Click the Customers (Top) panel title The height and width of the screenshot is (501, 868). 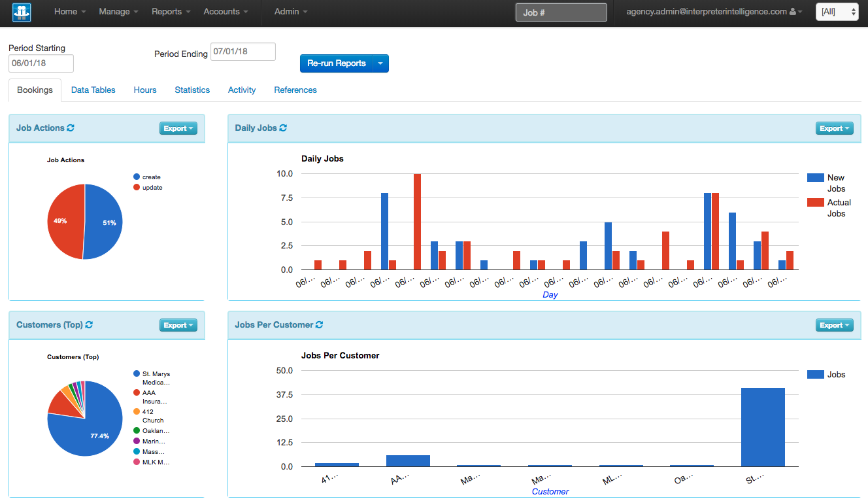(50, 325)
